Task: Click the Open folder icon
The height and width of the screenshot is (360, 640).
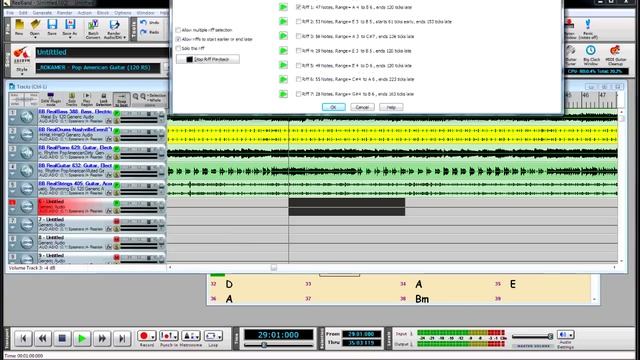Action: click(x=35, y=25)
